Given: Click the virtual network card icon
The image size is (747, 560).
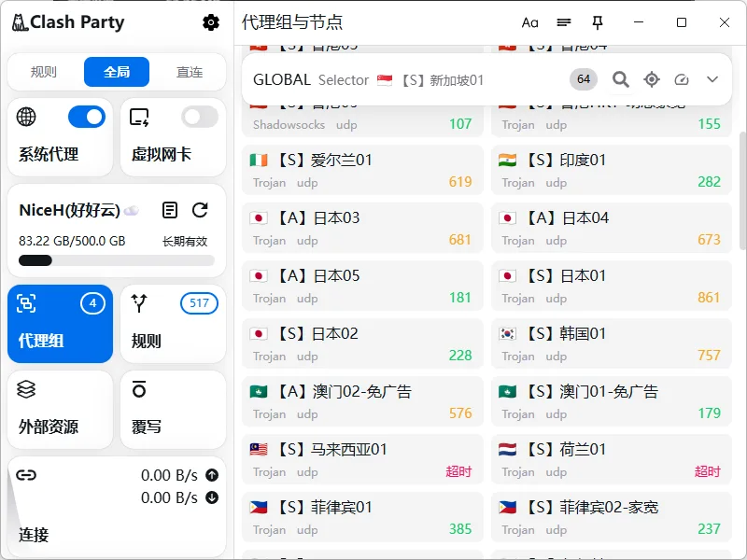Looking at the screenshot, I should click(139, 117).
